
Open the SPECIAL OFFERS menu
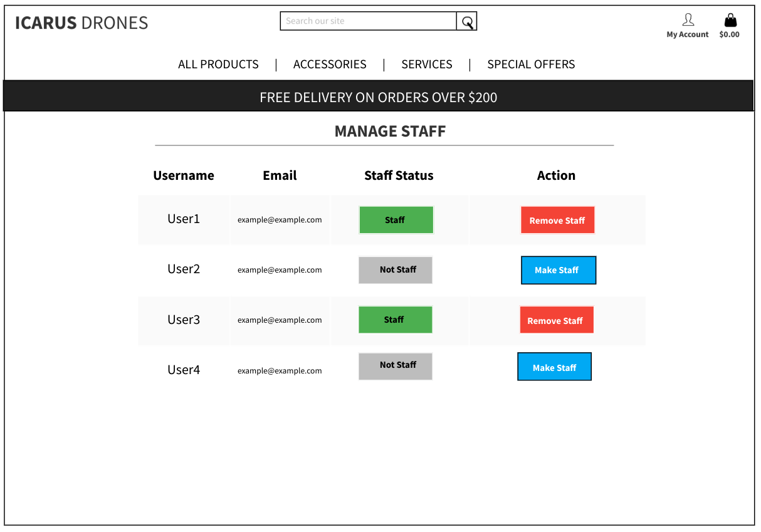[531, 64]
